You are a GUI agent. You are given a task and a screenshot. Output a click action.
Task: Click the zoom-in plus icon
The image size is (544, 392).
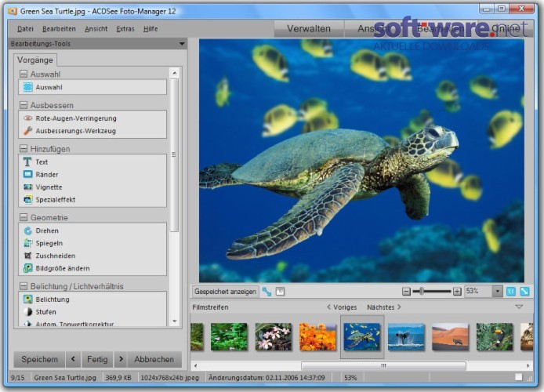(457, 292)
